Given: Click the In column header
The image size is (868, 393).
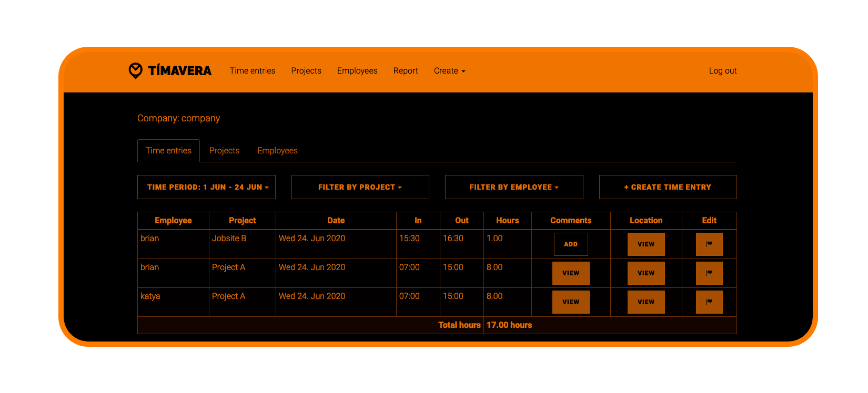Looking at the screenshot, I should click(x=418, y=221).
